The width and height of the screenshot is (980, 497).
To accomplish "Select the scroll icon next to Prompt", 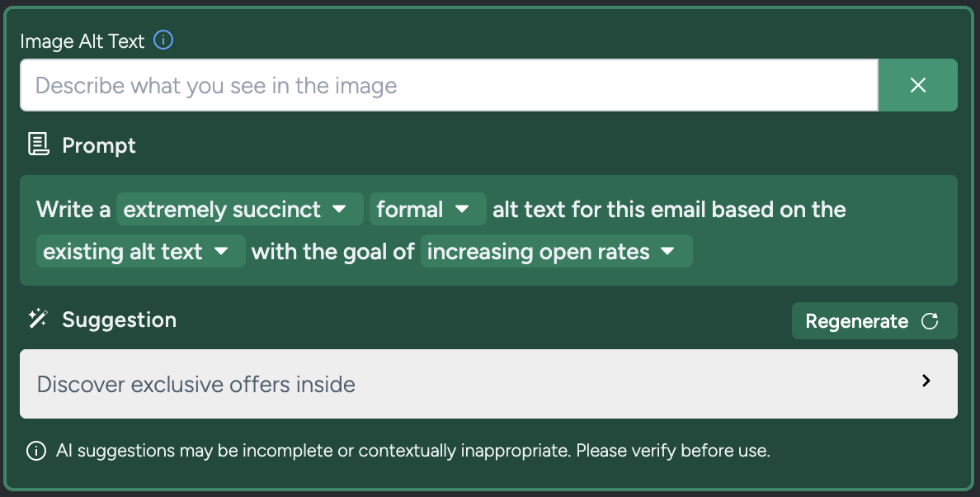I will point(36,144).
